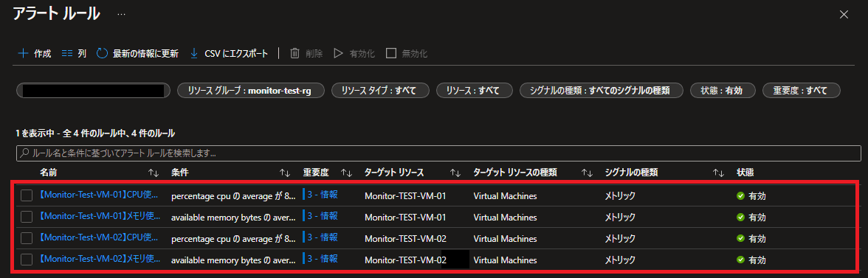Sort by 名前 column arrows

tap(154, 173)
